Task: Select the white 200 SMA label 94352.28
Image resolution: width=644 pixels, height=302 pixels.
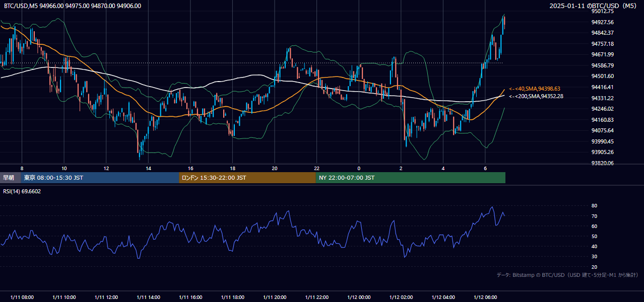Action: click(x=536, y=96)
